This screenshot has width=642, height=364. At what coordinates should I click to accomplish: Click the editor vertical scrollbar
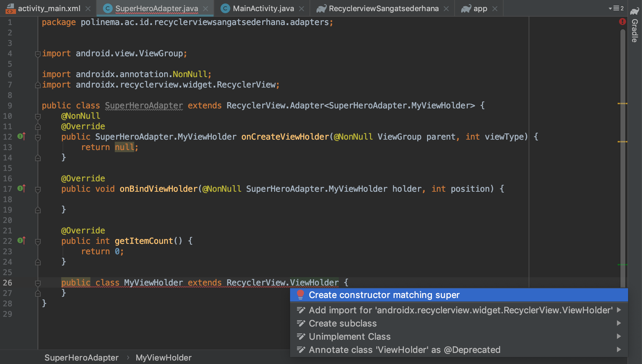(623, 158)
